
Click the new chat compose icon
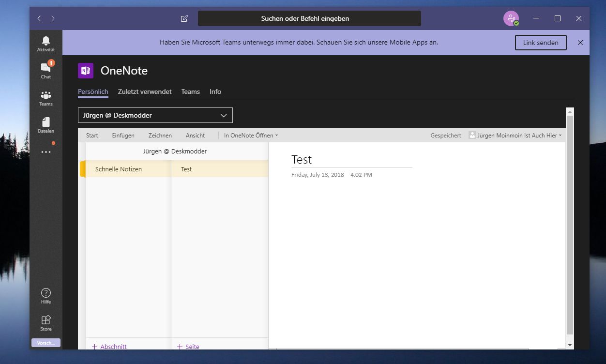pyautogui.click(x=184, y=18)
